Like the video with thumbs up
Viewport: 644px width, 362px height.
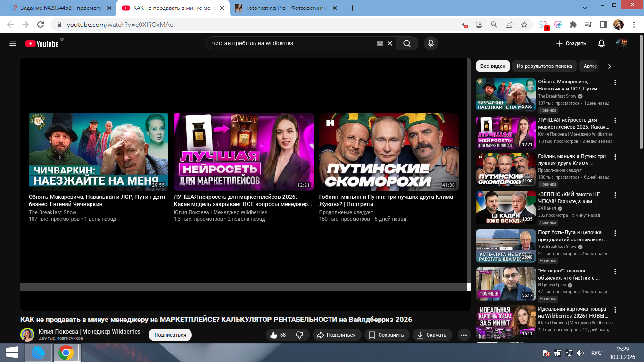(x=278, y=335)
